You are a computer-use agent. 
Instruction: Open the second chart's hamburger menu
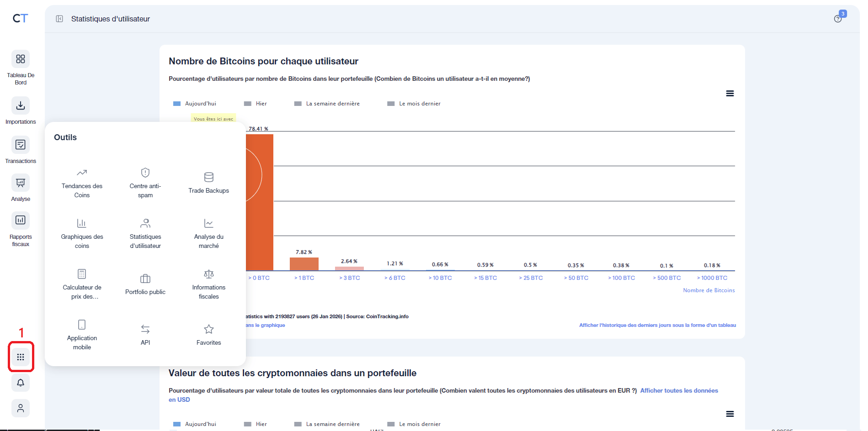[x=730, y=414]
